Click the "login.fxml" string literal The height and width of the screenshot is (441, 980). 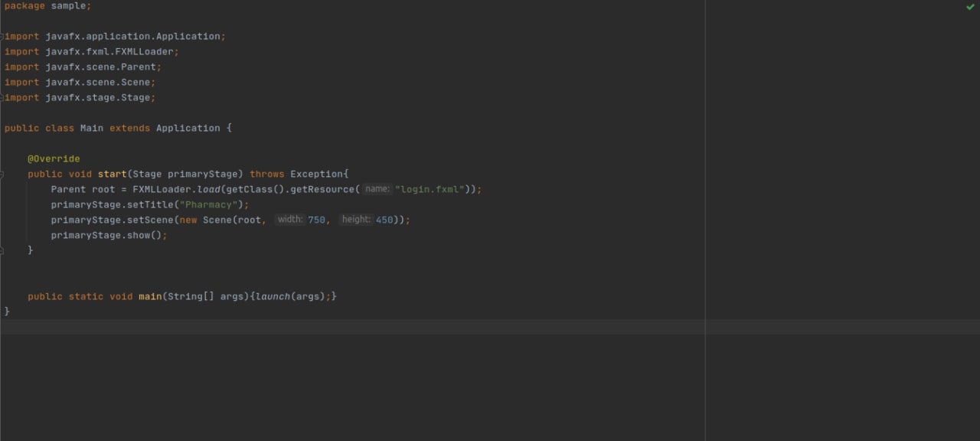431,189
